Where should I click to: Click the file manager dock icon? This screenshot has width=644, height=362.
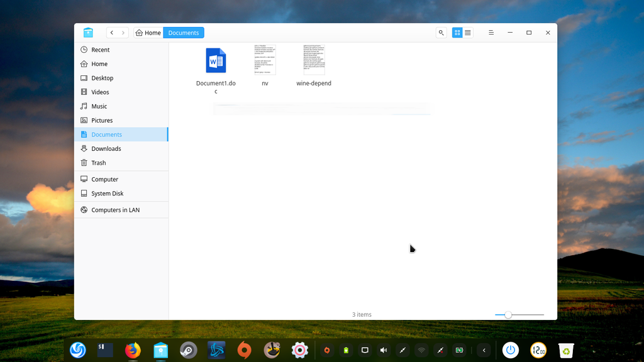[x=160, y=351]
